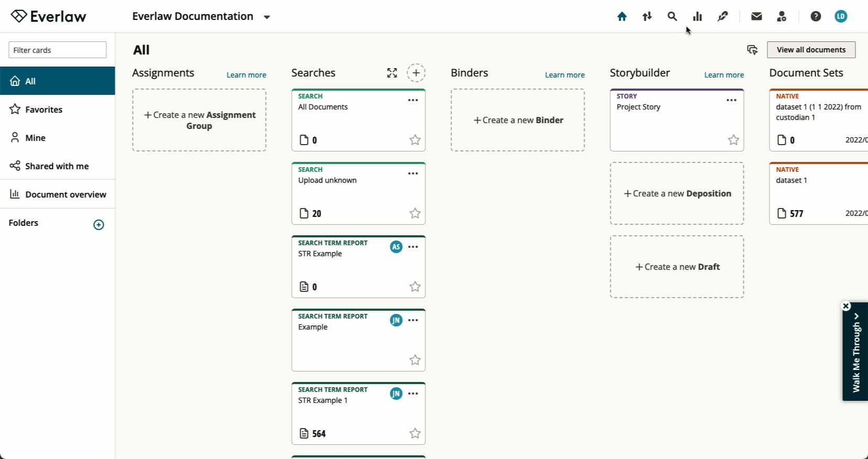868x459 pixels.
Task: Click Learn more link for Binders
Action: tap(565, 75)
